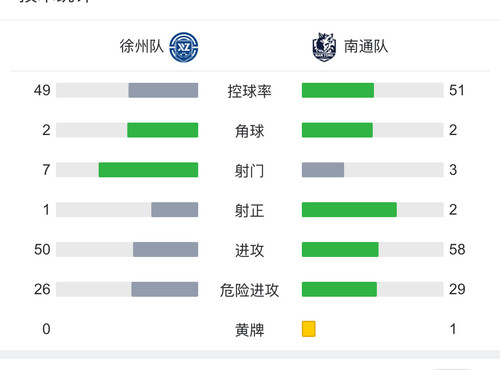Select the 控球率 possession label
This screenshot has height=370, width=500.
point(249,91)
